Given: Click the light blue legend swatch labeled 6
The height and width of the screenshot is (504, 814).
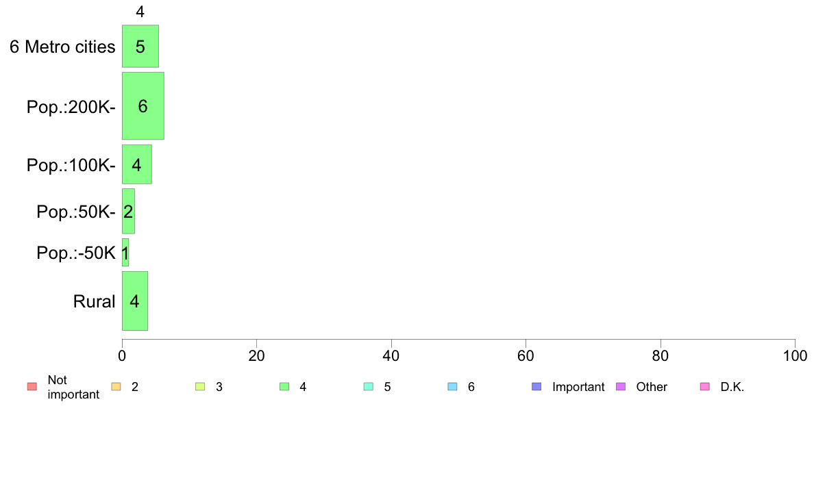Looking at the screenshot, I should coord(453,387).
